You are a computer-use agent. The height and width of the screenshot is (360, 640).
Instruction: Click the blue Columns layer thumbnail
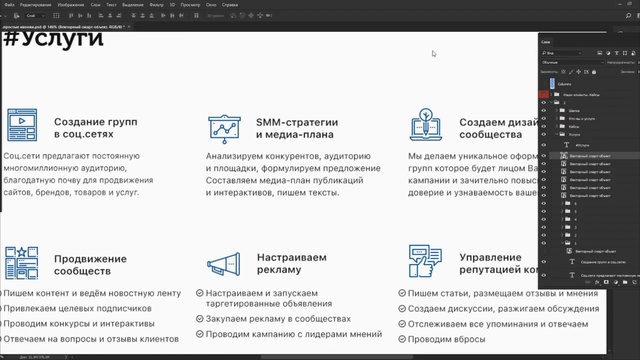point(552,83)
